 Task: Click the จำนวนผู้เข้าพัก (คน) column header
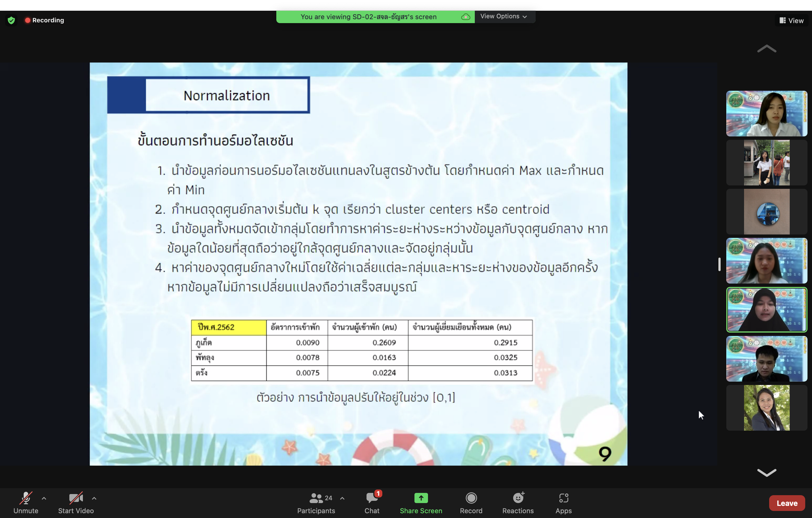click(x=365, y=327)
